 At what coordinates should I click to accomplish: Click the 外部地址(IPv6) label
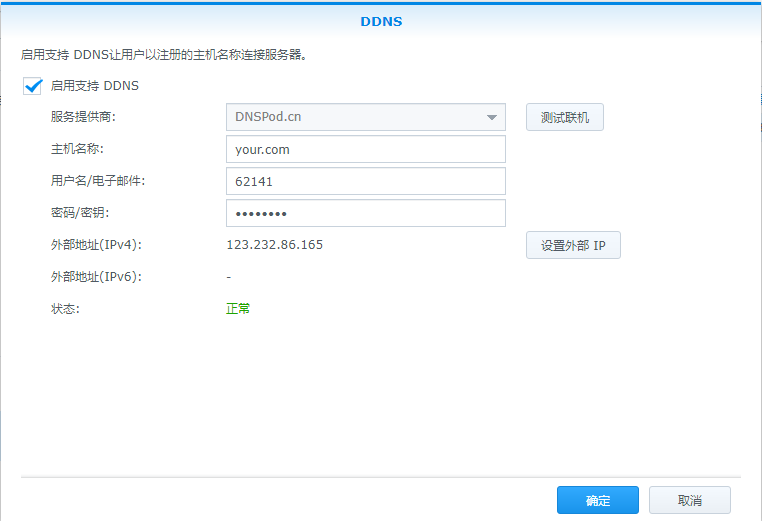coord(96,277)
